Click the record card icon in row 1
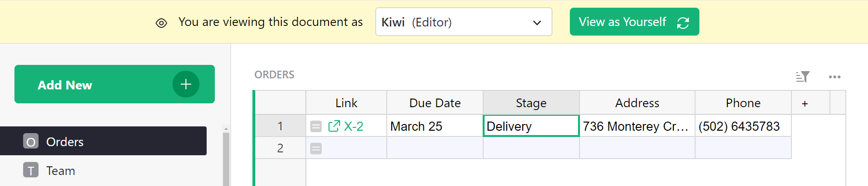This screenshot has height=186, width=868. (x=316, y=126)
